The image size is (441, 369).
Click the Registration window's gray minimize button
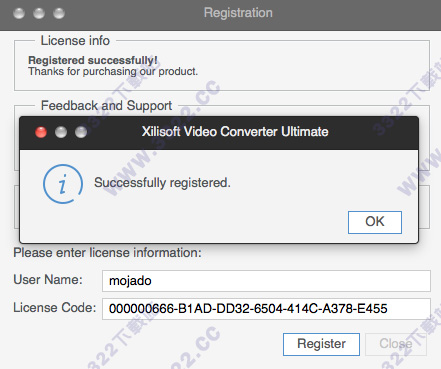pos(39,13)
